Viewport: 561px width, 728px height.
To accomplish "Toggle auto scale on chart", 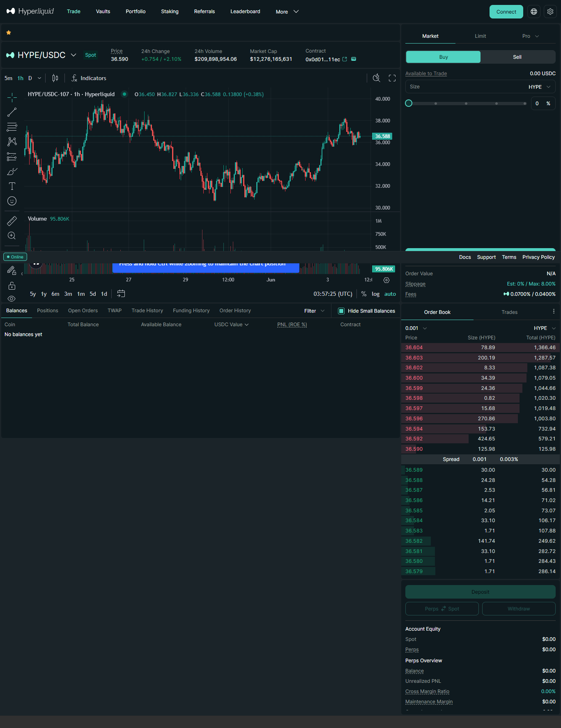I will click(x=390, y=294).
